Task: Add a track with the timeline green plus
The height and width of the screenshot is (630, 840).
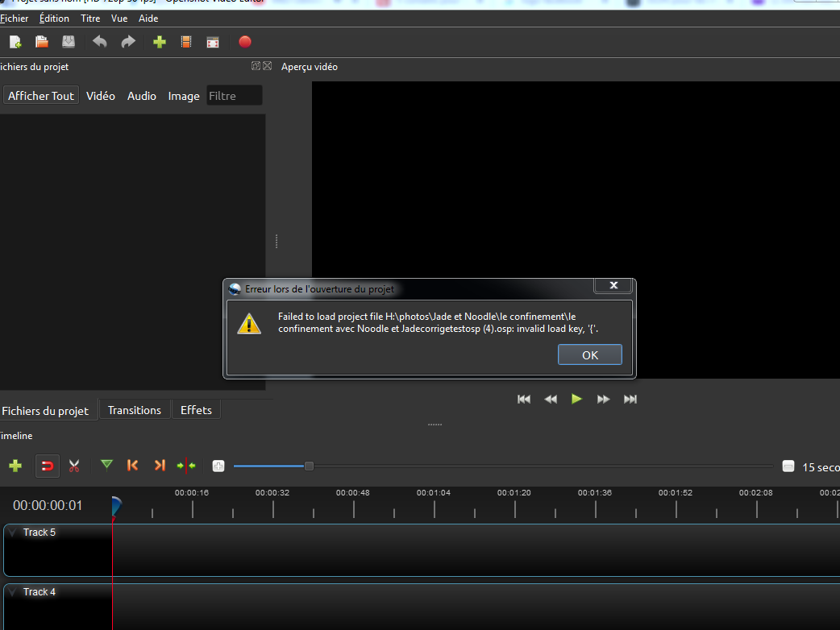Action: tap(15, 466)
